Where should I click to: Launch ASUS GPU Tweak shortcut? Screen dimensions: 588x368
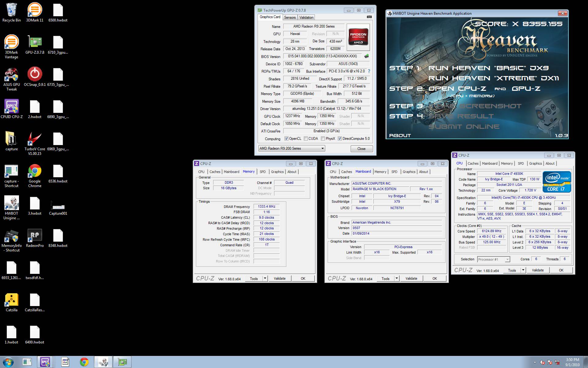point(12,79)
